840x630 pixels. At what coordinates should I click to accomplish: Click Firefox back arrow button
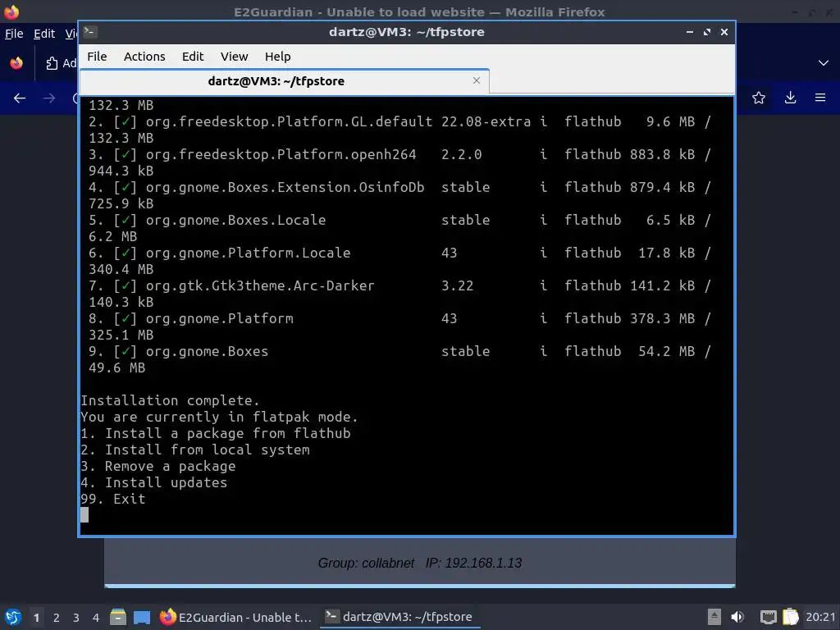point(20,98)
